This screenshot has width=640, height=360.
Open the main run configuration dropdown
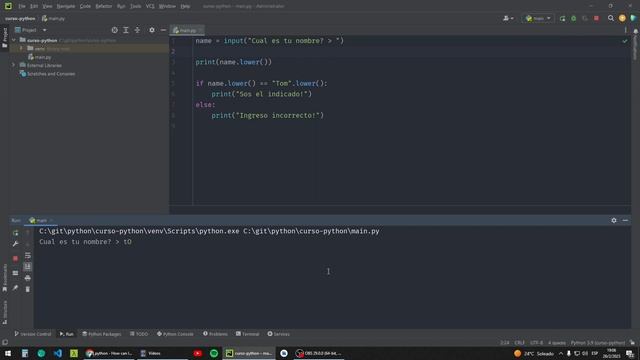coord(538,18)
